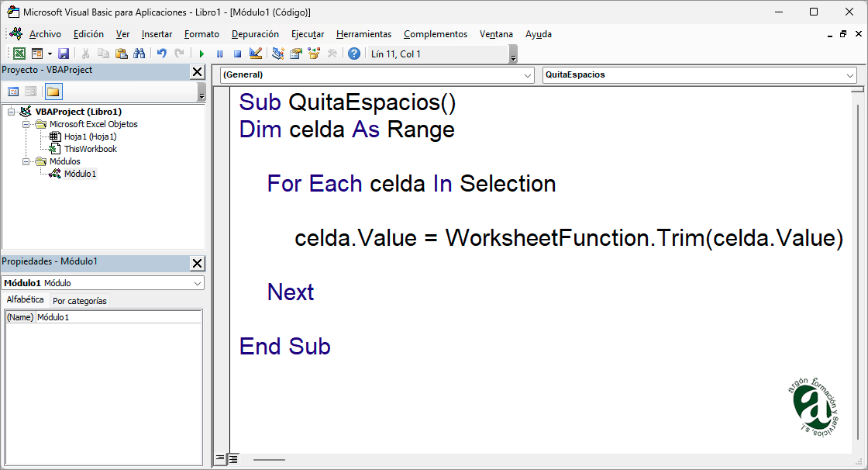This screenshot has width=868, height=470.
Task: Click the Break (pause) execution icon
Action: (220, 54)
